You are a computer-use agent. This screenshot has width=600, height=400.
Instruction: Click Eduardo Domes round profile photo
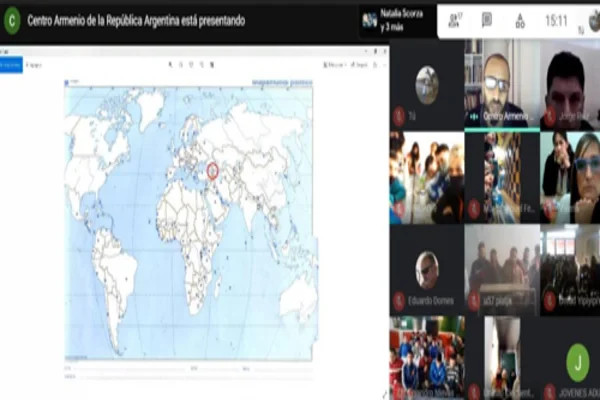tap(427, 270)
